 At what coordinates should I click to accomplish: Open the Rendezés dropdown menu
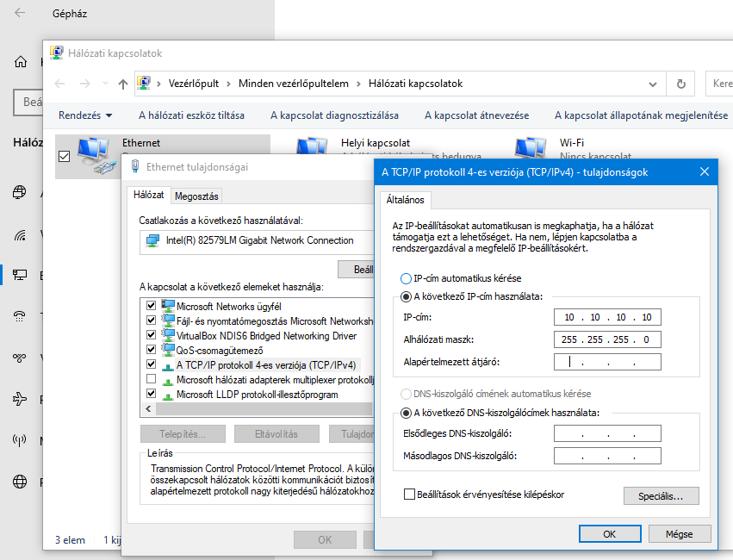(84, 115)
